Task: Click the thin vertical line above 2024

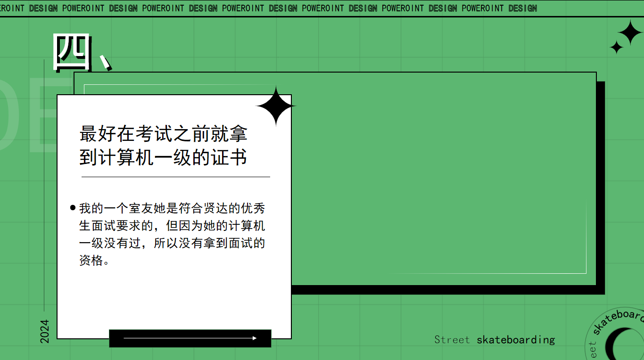Action: coord(44,188)
